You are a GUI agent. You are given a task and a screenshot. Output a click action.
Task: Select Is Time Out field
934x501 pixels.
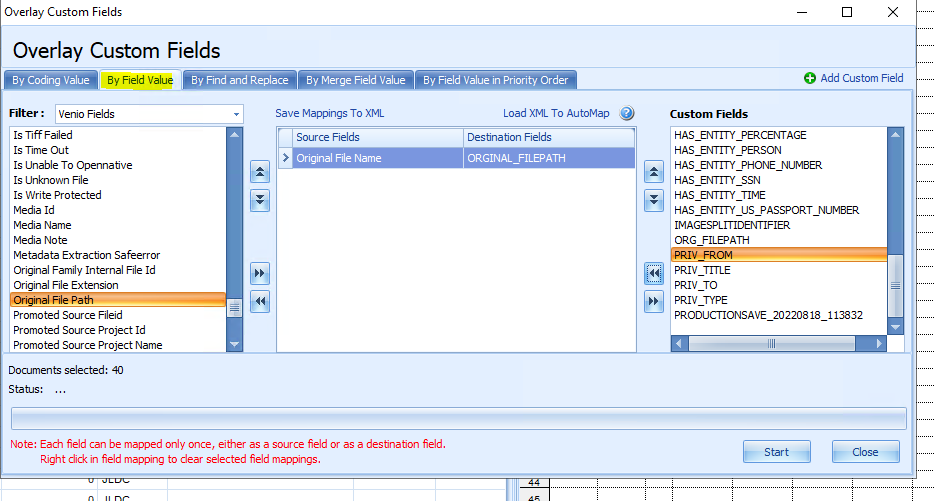pos(118,150)
